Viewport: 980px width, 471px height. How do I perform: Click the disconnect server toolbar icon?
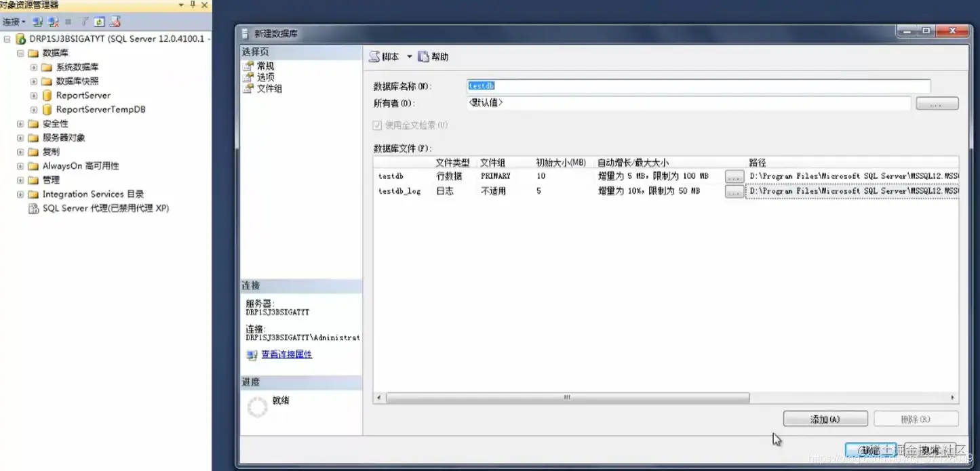54,22
